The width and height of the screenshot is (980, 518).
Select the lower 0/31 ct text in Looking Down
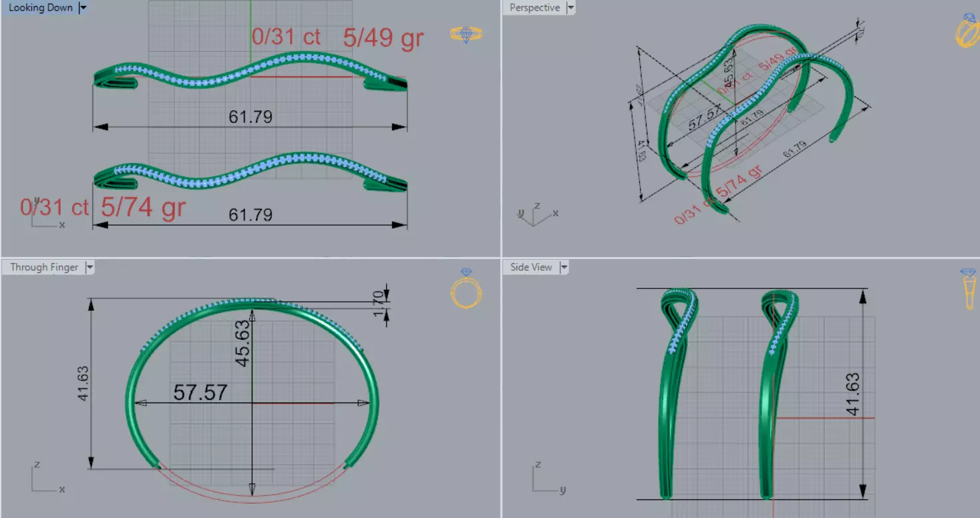click(54, 207)
